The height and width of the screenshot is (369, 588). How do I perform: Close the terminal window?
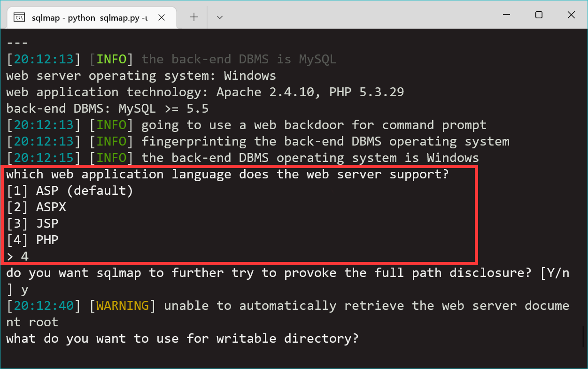571,15
